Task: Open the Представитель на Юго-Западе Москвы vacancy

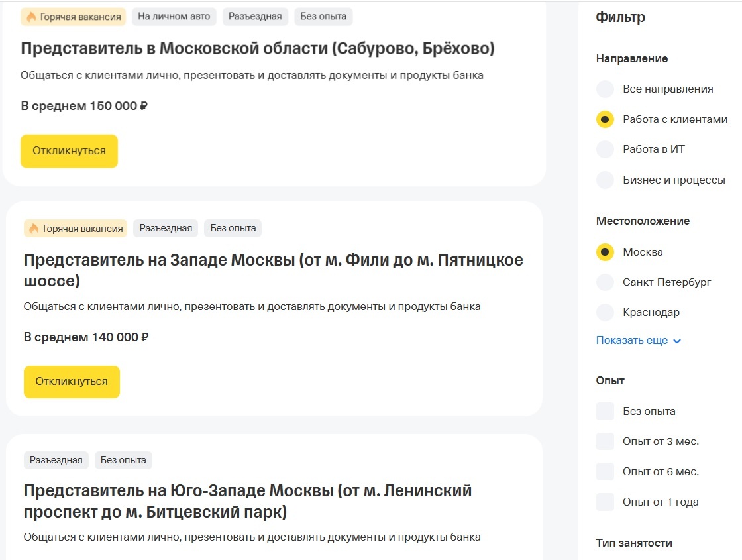Action: click(x=247, y=502)
